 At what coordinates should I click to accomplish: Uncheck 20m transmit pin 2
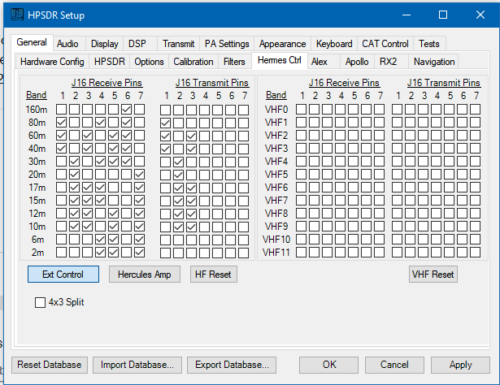coord(178,175)
